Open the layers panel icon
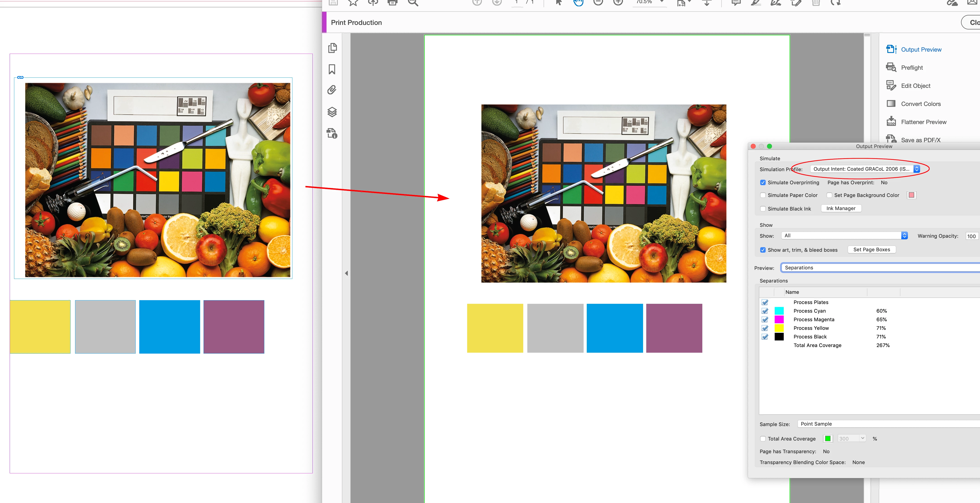This screenshot has width=980, height=503. point(332,112)
